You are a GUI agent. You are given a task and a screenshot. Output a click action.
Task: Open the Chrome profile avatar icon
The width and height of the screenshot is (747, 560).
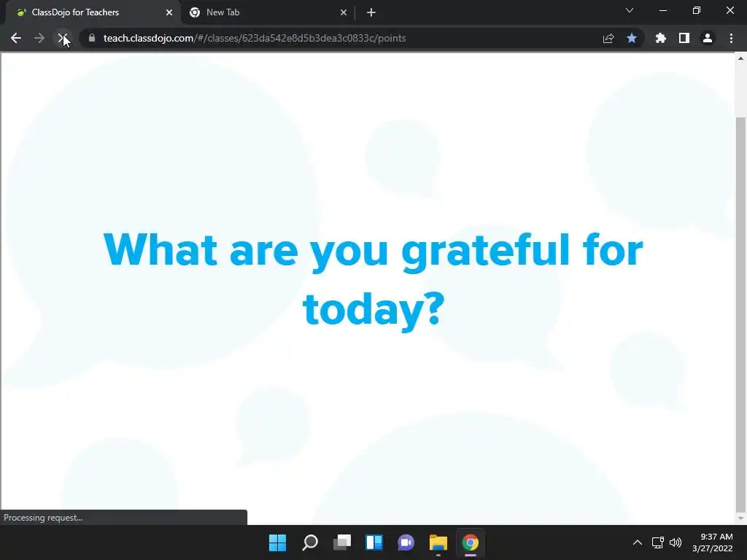coord(708,38)
